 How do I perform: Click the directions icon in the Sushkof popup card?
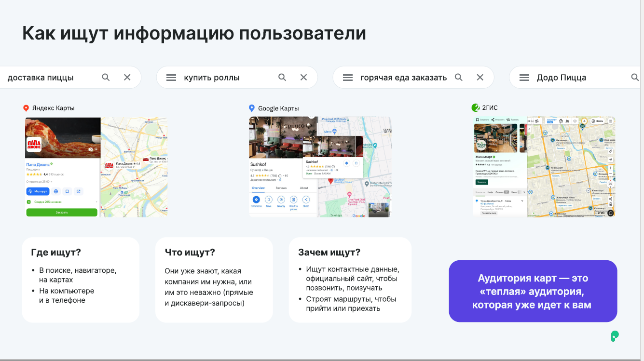[346, 163]
